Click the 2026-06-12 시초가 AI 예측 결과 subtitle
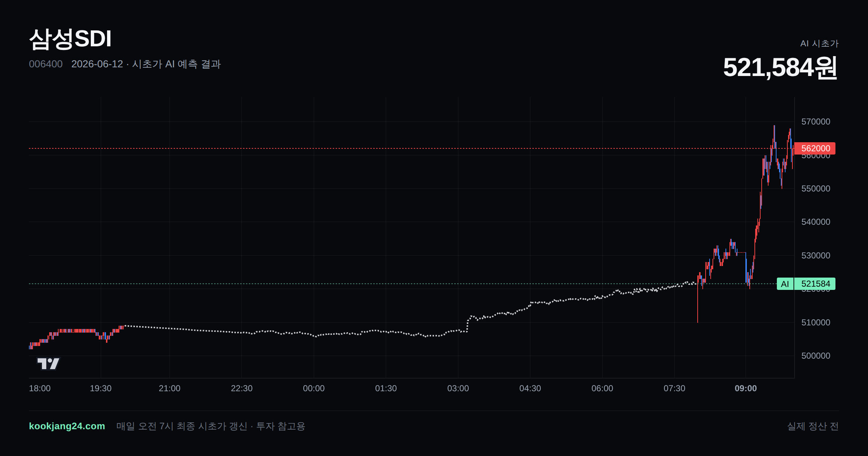The width and height of the screenshot is (868, 456). click(x=146, y=64)
